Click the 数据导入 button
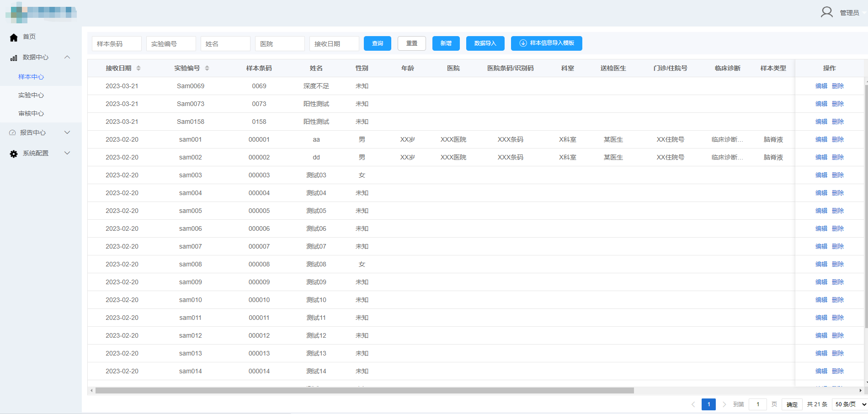Image resolution: width=868 pixels, height=414 pixels. point(485,43)
